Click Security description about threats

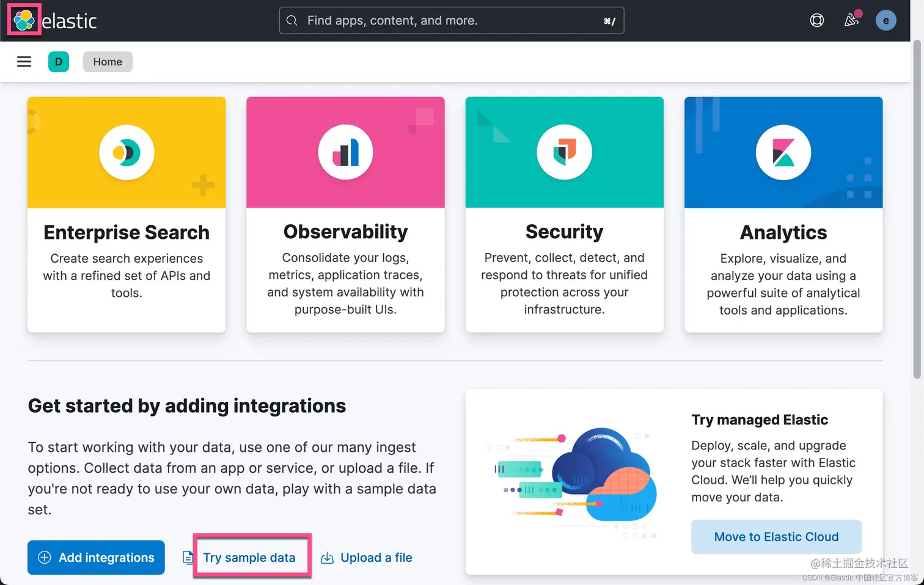[x=564, y=283]
